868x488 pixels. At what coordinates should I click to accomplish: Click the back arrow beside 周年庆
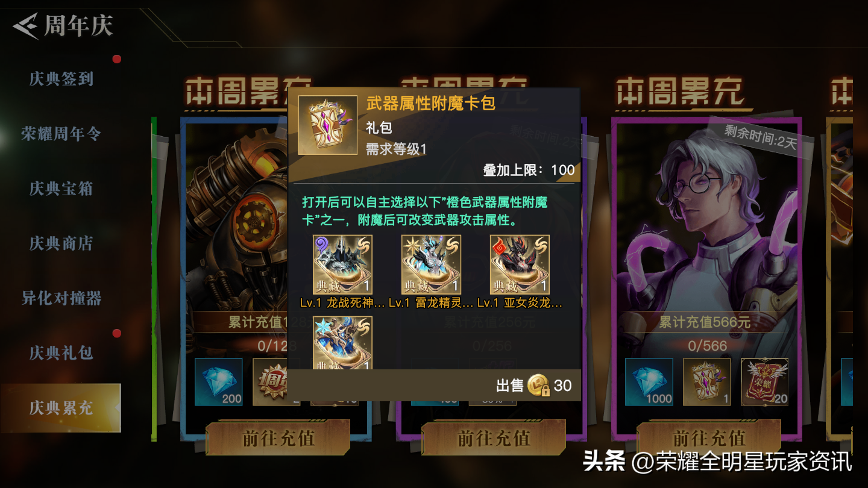pyautogui.click(x=26, y=27)
